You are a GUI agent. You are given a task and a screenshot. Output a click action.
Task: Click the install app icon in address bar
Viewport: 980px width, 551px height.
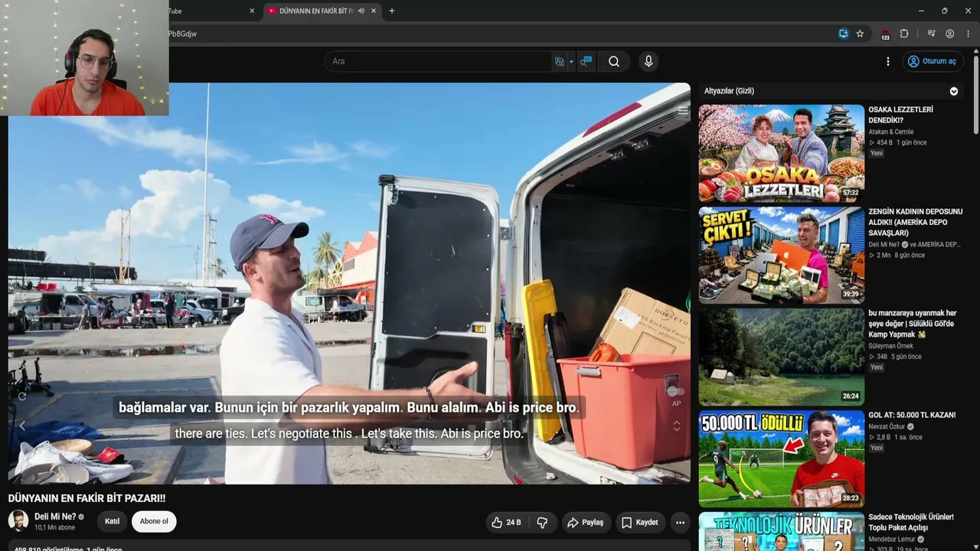(x=844, y=34)
